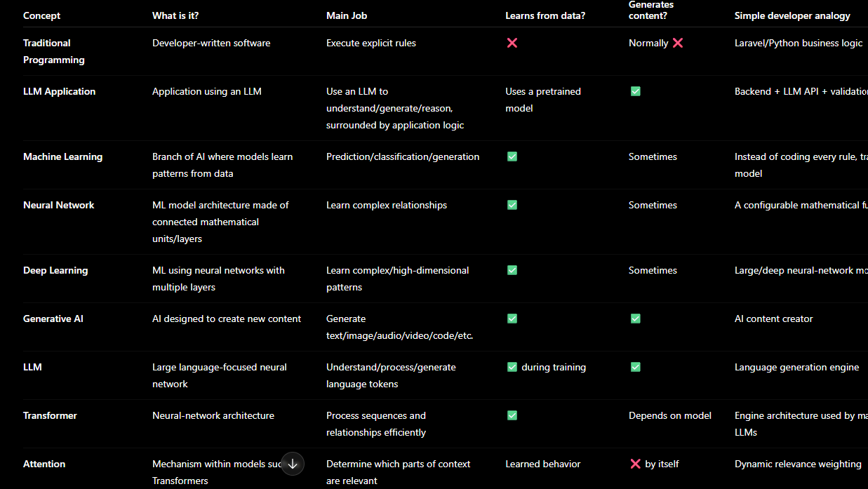Click Generative AI generates-content checkmark

tap(636, 319)
